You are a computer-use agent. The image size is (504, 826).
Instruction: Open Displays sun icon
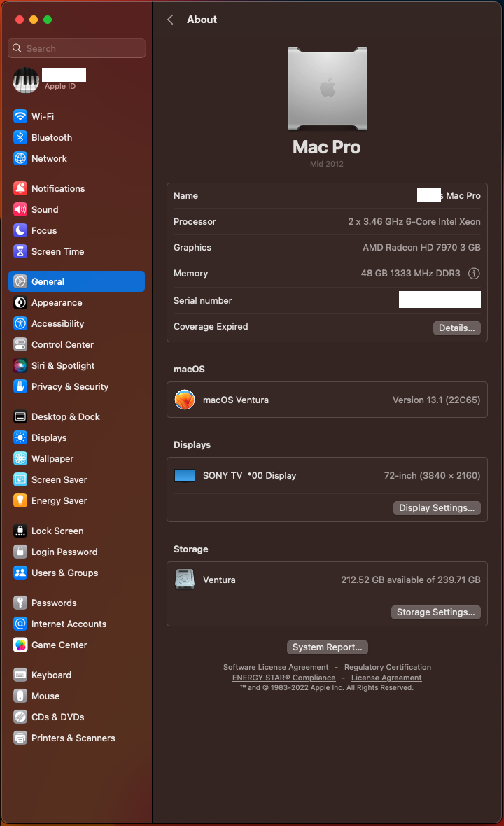click(x=20, y=438)
